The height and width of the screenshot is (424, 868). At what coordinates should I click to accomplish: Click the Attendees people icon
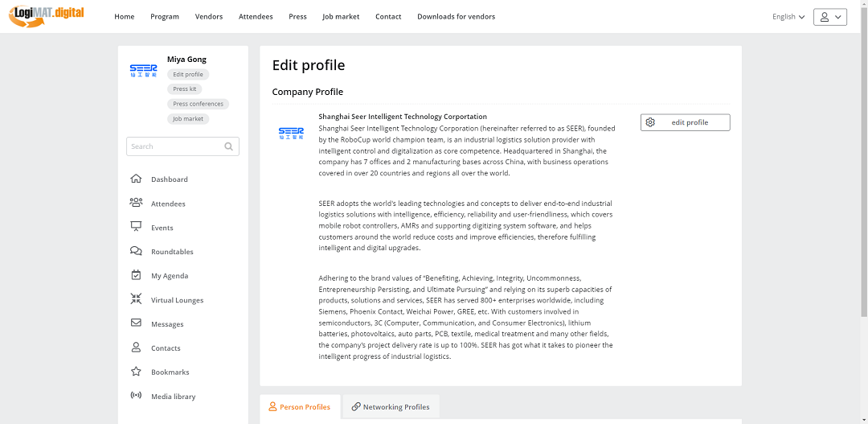(136, 203)
